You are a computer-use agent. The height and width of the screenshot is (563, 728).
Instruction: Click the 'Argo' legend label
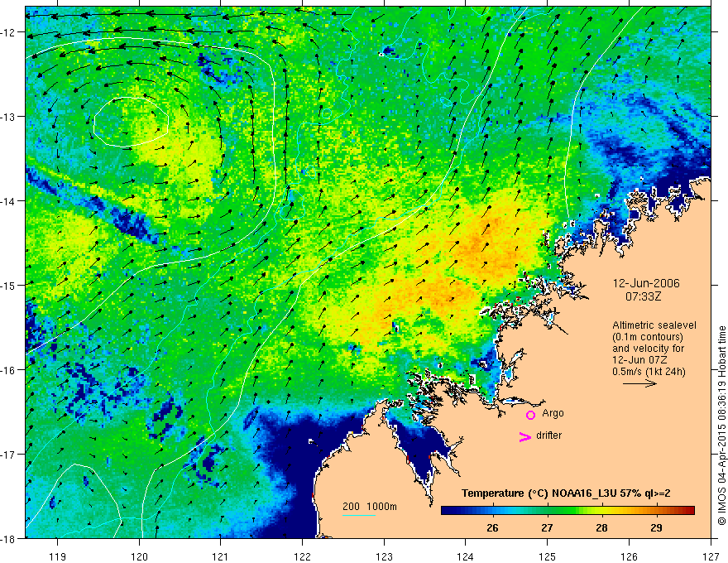click(553, 413)
